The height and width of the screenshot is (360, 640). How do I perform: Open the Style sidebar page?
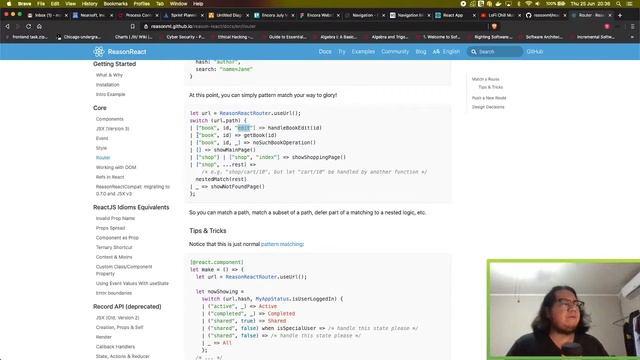click(101, 148)
